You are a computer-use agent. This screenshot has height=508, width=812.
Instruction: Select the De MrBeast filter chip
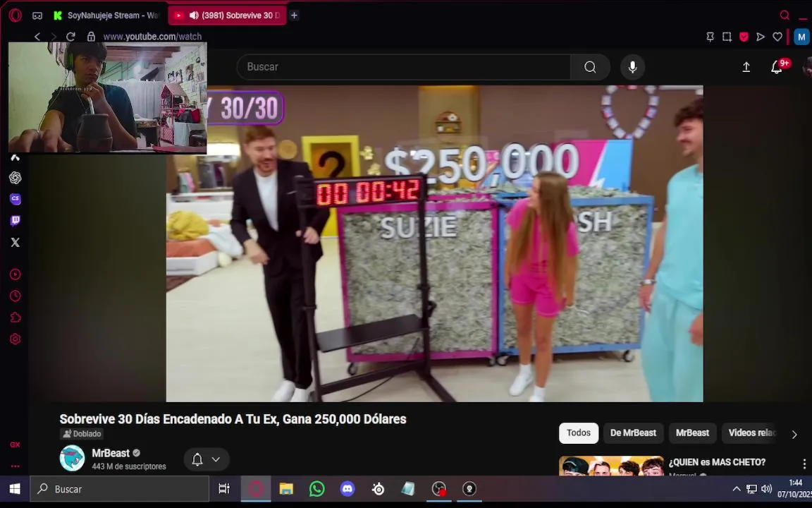pyautogui.click(x=633, y=433)
